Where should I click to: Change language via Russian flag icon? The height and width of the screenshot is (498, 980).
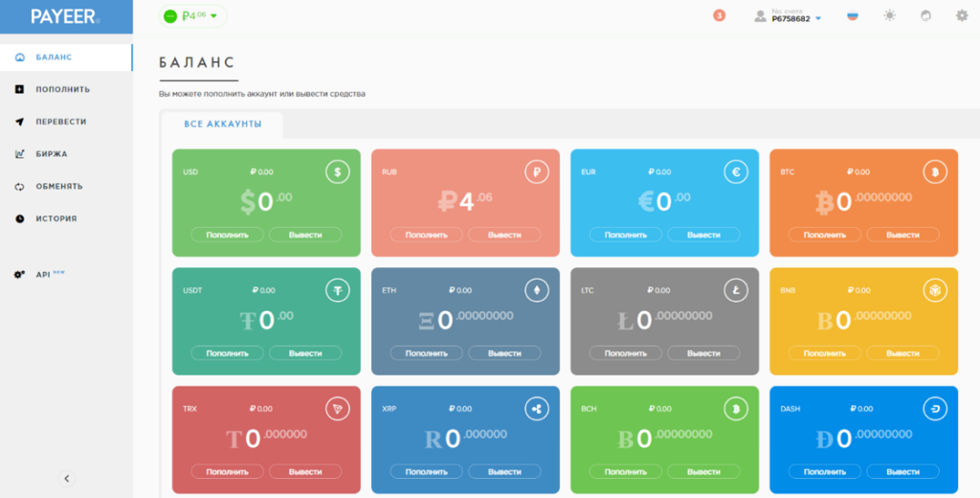pos(853,16)
